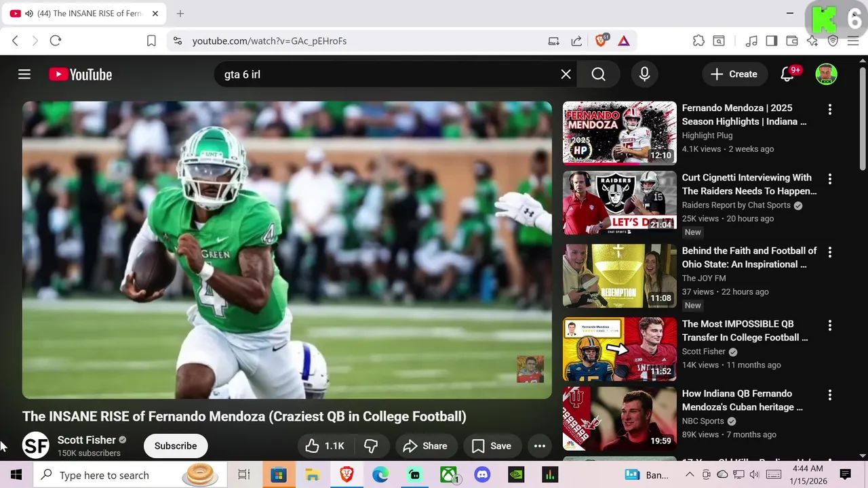Viewport: 868px width, 488px height.
Task: Share the video
Action: pos(425,446)
